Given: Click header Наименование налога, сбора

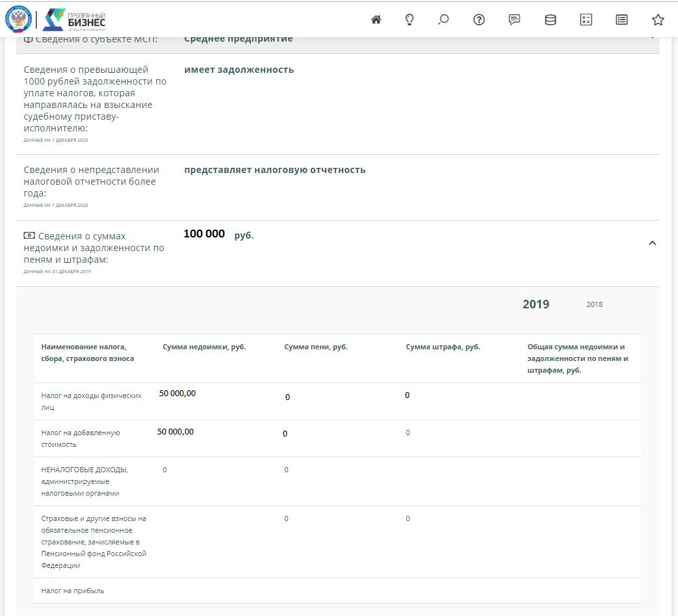Looking at the screenshot, I should tap(88, 353).
